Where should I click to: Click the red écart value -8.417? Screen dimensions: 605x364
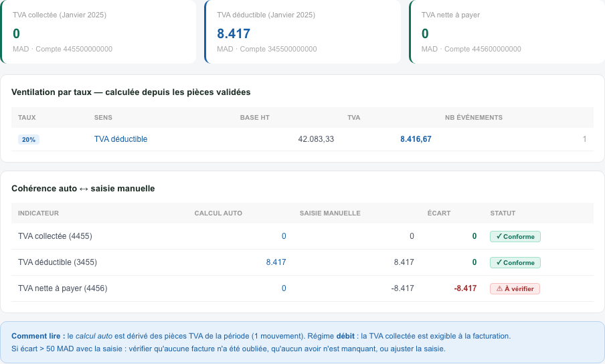point(465,288)
